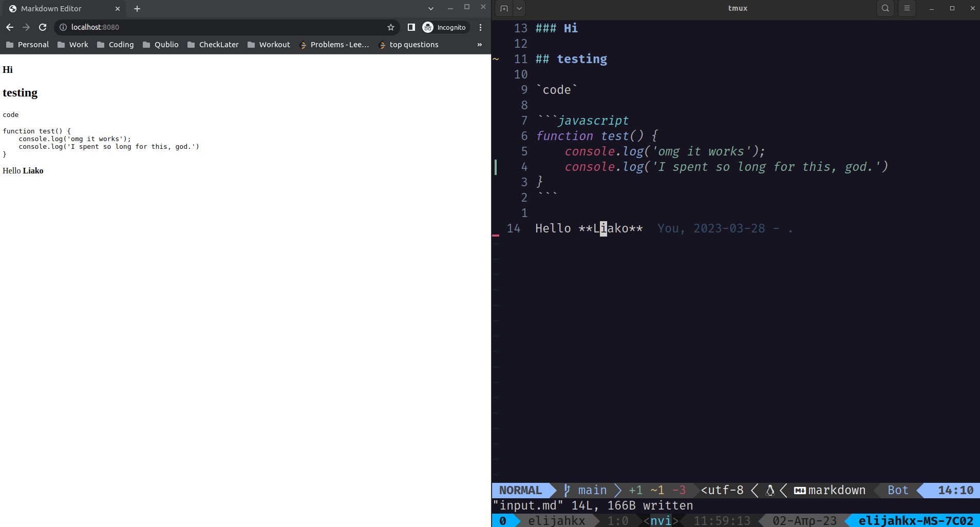The image size is (980, 527).
Task: Open Chrome's three-dot menu
Action: [x=480, y=27]
